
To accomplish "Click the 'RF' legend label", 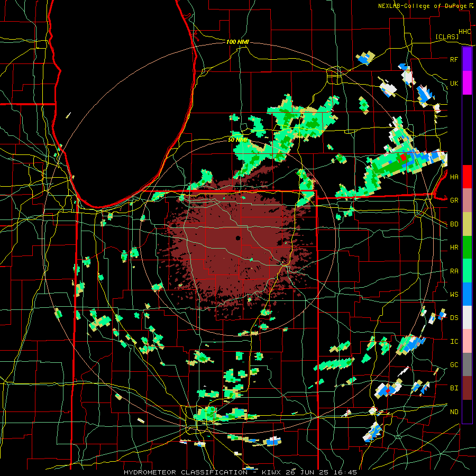I will (454, 59).
